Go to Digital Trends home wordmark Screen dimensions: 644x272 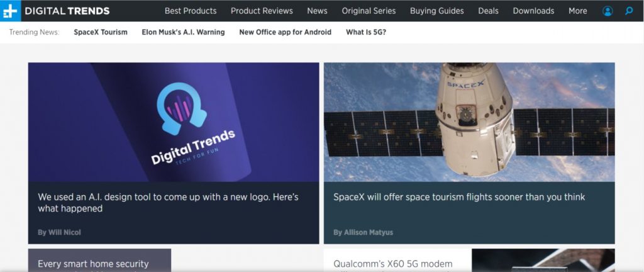click(x=67, y=11)
